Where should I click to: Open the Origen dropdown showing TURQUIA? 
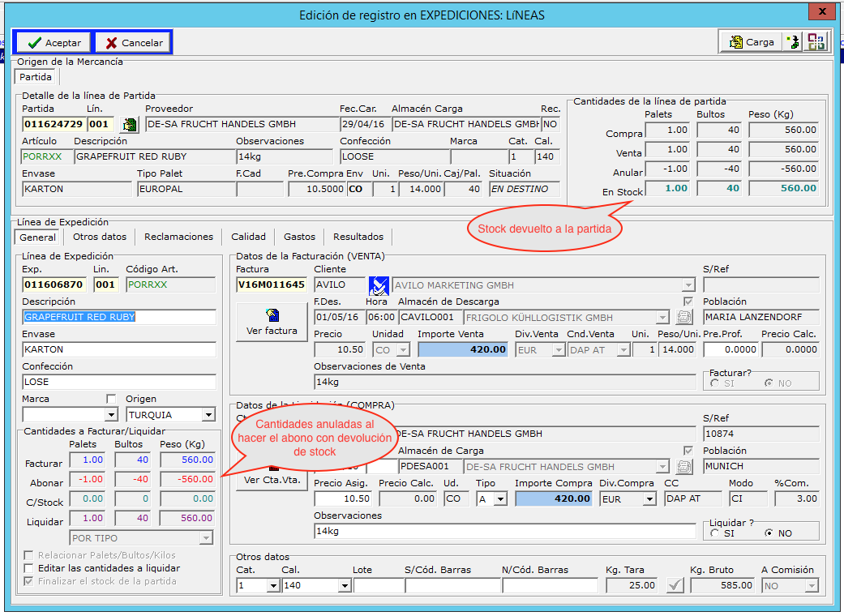click(208, 415)
